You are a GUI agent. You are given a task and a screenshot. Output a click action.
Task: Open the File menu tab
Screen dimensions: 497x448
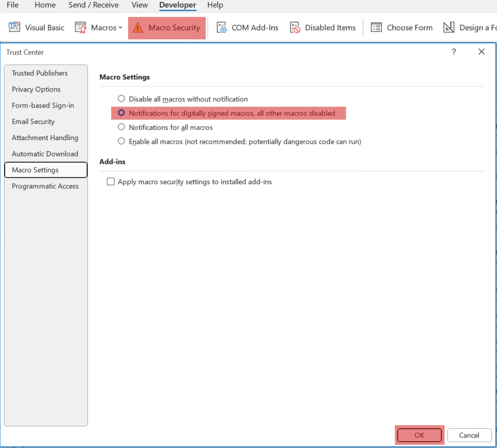point(13,5)
